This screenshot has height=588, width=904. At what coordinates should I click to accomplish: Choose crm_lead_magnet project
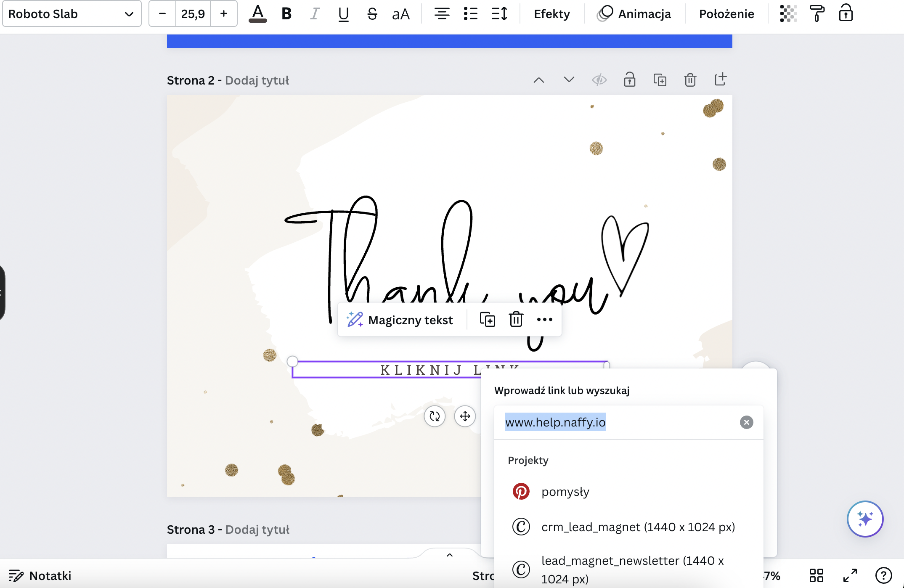pyautogui.click(x=629, y=527)
